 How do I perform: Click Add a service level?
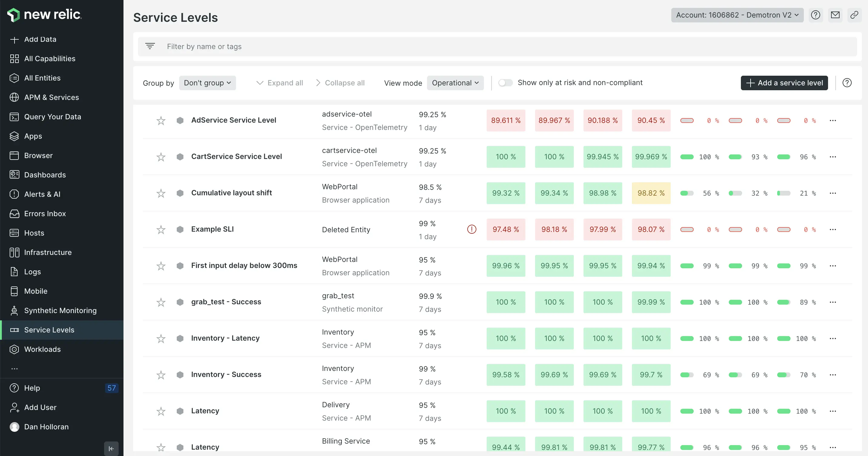[784, 83]
